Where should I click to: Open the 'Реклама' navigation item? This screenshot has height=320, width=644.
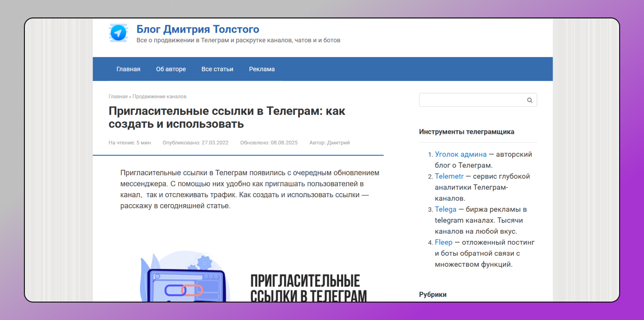tap(262, 69)
